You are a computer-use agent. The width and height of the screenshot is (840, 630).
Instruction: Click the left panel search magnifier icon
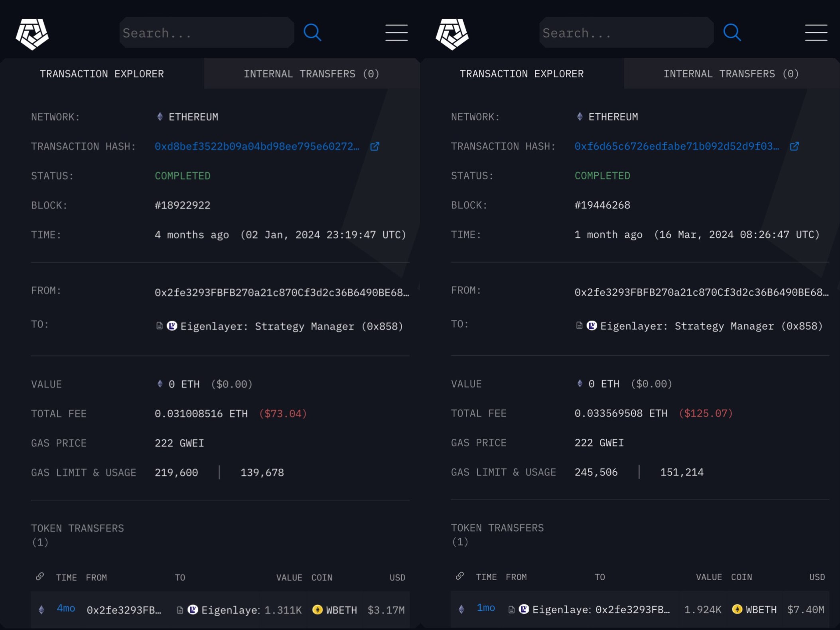pos(312,32)
